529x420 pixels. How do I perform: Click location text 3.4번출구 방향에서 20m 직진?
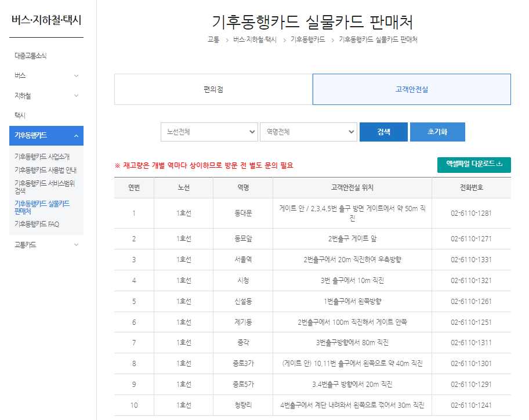tap(352, 384)
